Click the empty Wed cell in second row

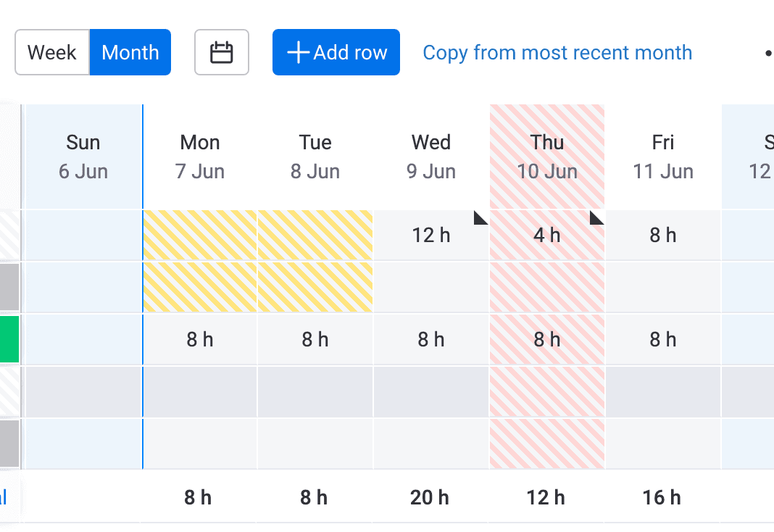click(431, 287)
